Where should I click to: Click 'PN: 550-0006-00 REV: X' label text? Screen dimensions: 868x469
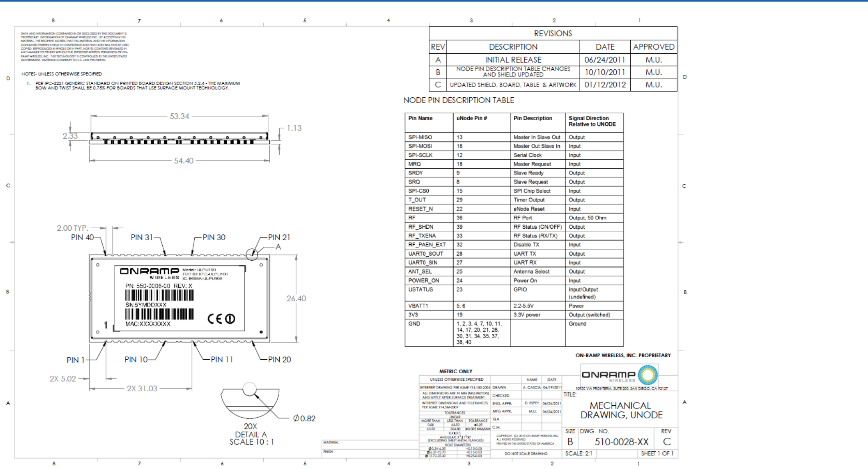pyautogui.click(x=159, y=286)
